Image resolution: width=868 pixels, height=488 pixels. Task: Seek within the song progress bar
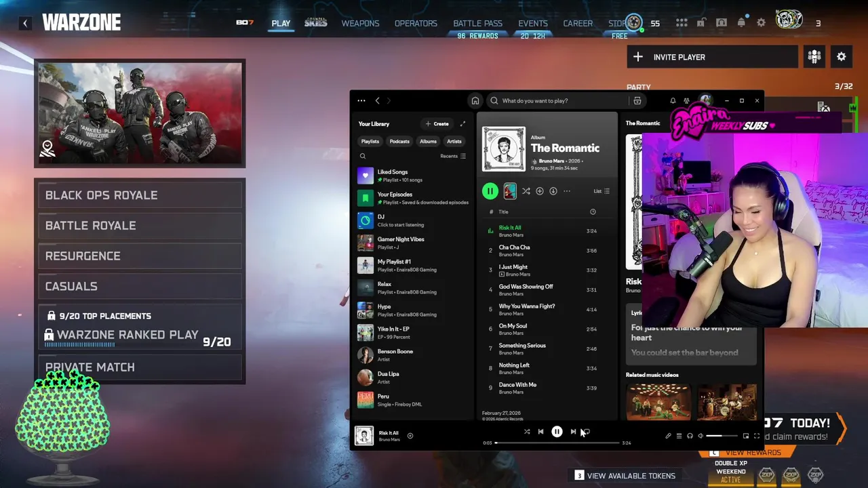point(557,443)
